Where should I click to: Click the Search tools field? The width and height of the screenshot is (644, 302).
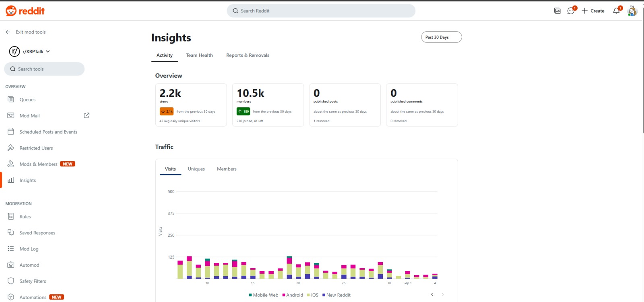(x=44, y=69)
